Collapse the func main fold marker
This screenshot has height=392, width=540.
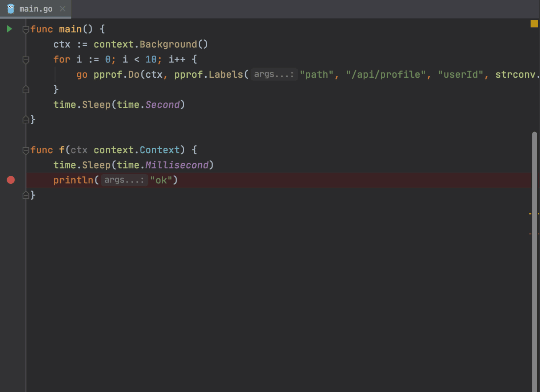click(x=26, y=29)
